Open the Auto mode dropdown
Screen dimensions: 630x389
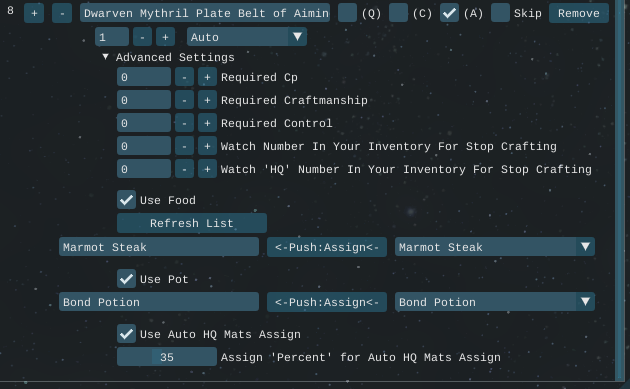(x=247, y=37)
